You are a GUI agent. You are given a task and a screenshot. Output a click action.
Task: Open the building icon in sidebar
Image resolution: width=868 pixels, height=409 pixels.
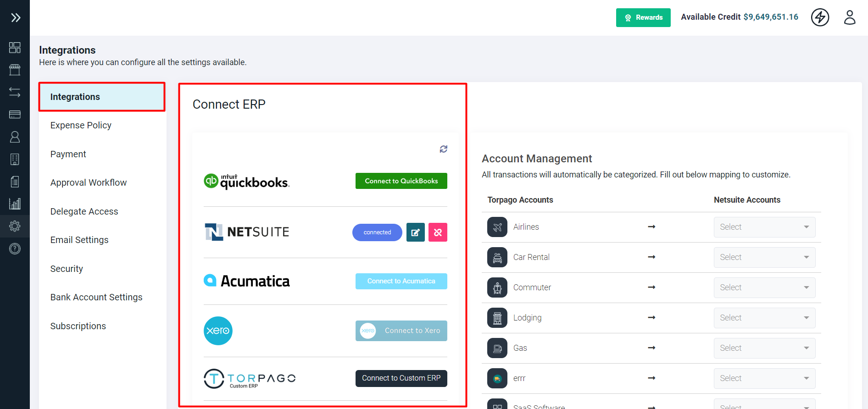[15, 159]
